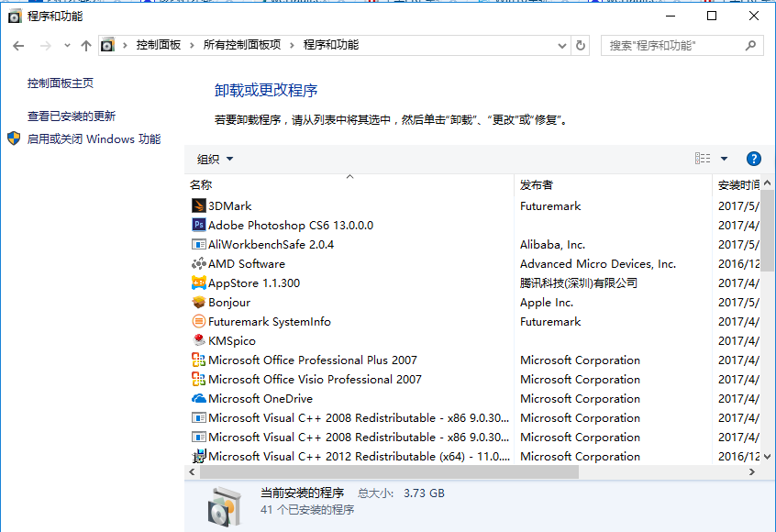776x532 pixels.
Task: Click the Futuremark SystemInfo icon
Action: point(198,321)
